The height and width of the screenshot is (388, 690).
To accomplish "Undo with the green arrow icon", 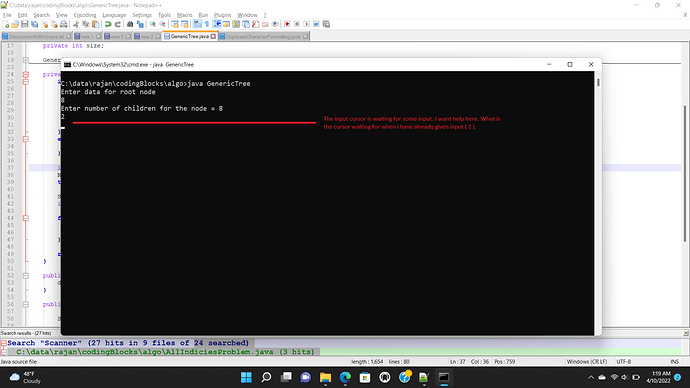I will pyautogui.click(x=108, y=24).
